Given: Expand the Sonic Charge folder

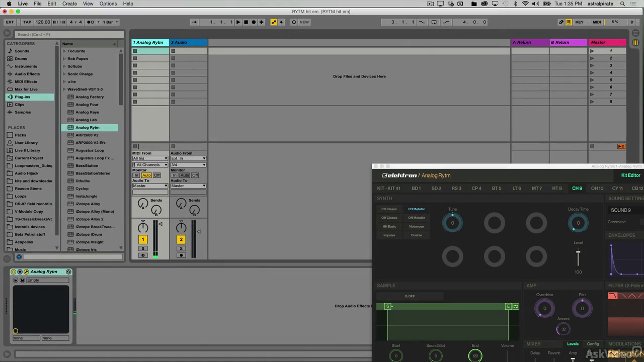Looking at the screenshot, I should pos(64,74).
